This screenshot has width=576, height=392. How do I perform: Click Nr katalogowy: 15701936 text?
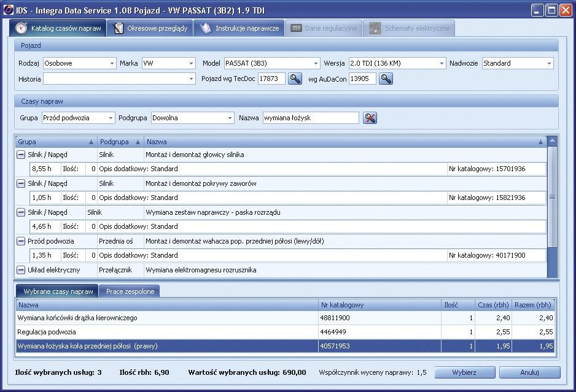487,169
